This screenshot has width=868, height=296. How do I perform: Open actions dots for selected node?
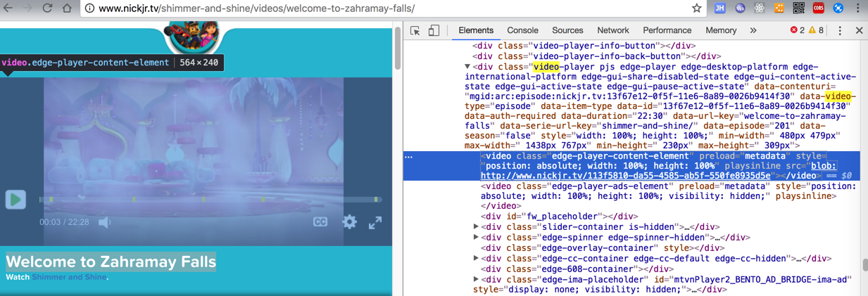[409, 157]
